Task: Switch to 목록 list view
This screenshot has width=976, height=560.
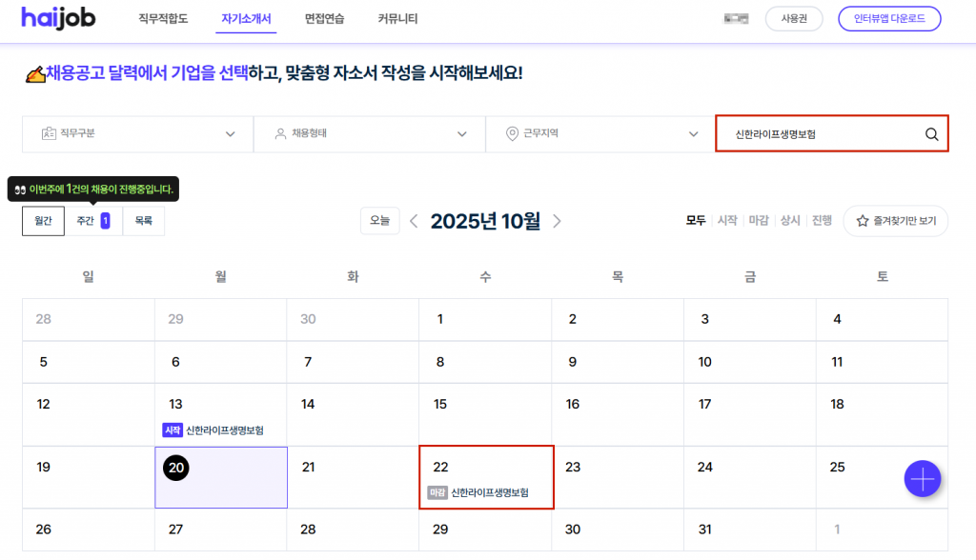Action: pyautogui.click(x=143, y=221)
